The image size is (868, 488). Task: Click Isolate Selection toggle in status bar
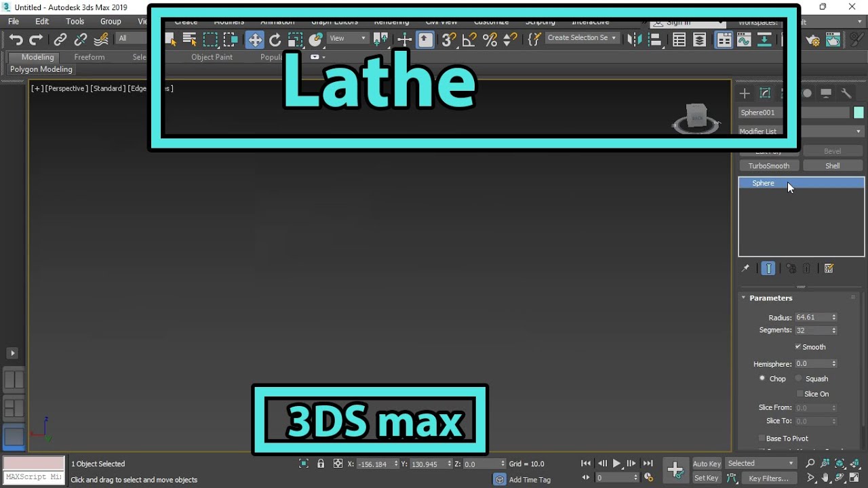304,464
